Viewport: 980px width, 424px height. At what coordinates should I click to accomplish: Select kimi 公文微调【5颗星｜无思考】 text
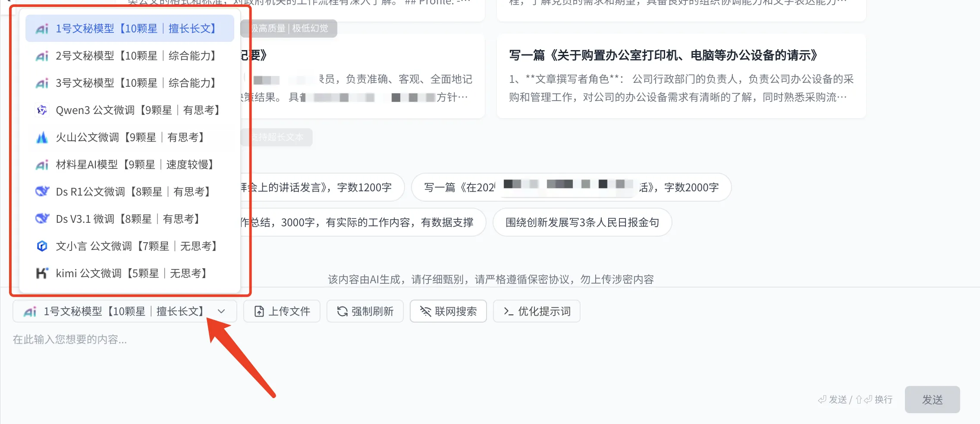click(132, 273)
